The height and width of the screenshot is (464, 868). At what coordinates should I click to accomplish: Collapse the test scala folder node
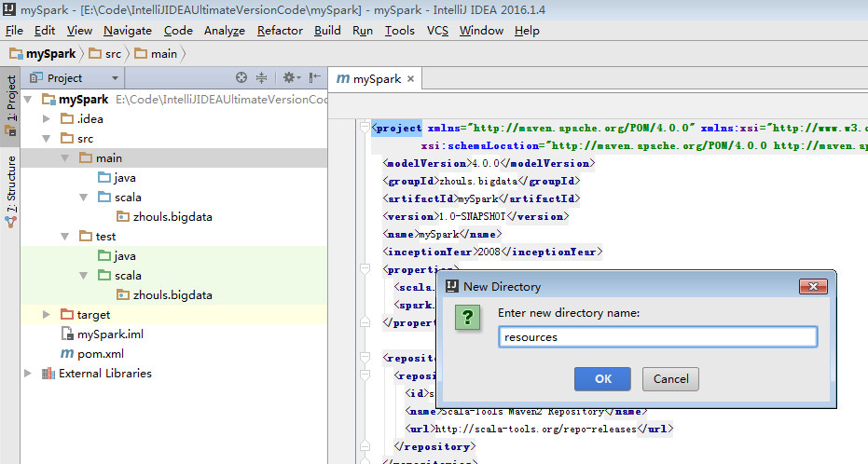84,276
